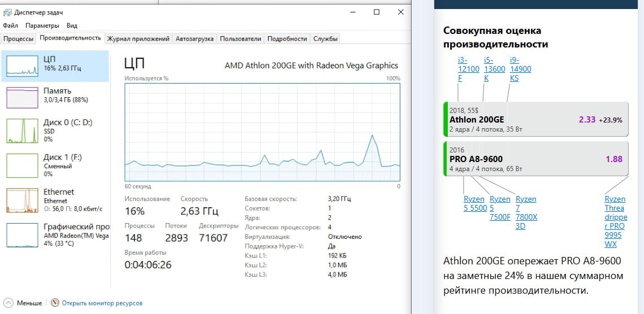Click the resource monitor gauge icon

[x=55, y=303]
